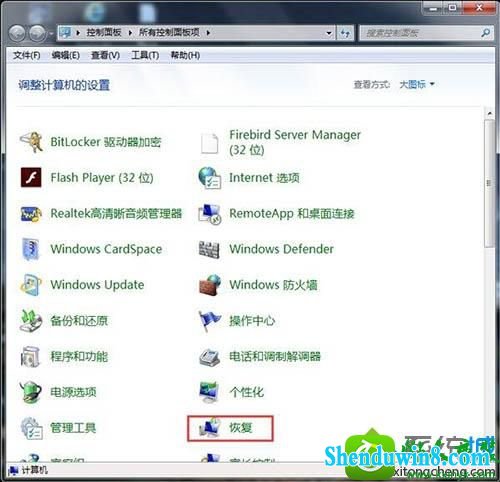Screen dimensions: 500x482
Task: Click the back navigation arrow
Action: 17,33
